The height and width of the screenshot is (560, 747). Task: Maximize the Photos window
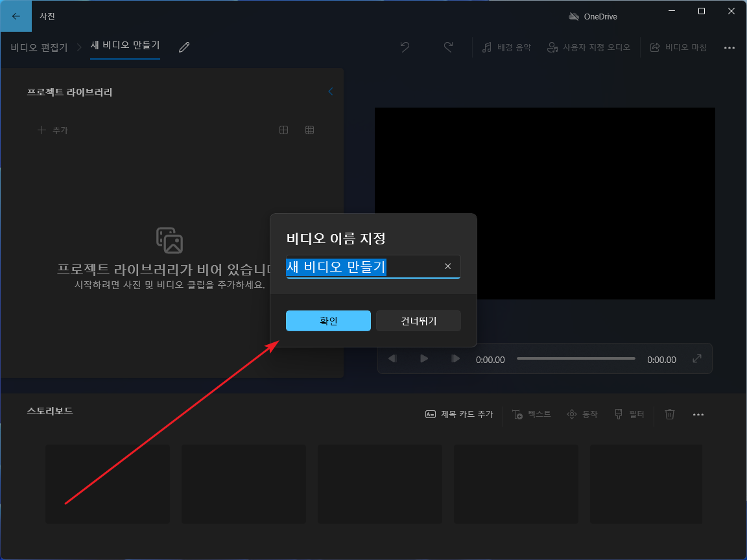[x=701, y=11]
